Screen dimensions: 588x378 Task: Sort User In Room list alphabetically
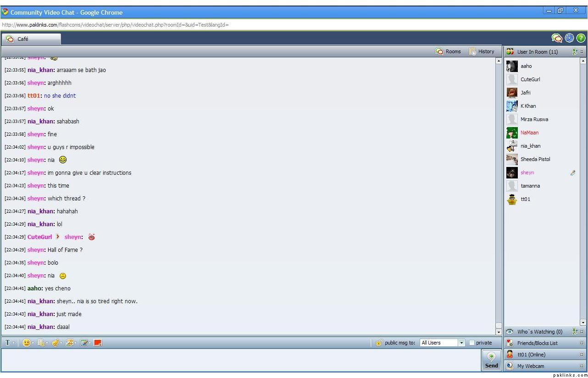click(575, 52)
